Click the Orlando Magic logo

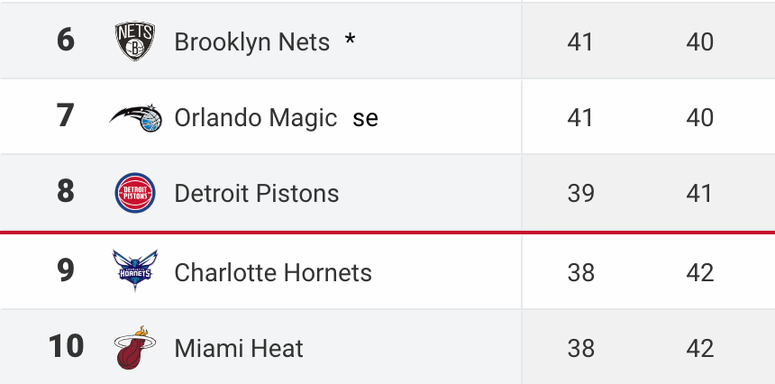[x=136, y=118]
